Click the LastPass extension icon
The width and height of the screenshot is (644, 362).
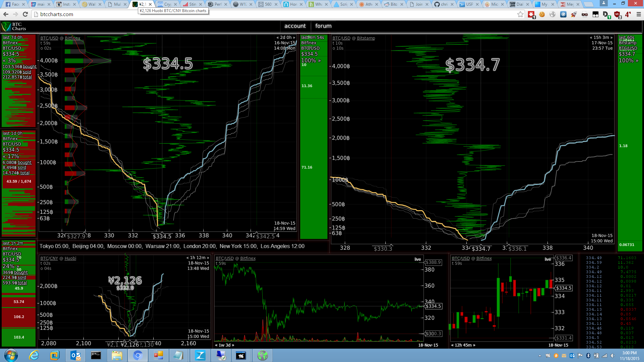pyautogui.click(x=531, y=14)
